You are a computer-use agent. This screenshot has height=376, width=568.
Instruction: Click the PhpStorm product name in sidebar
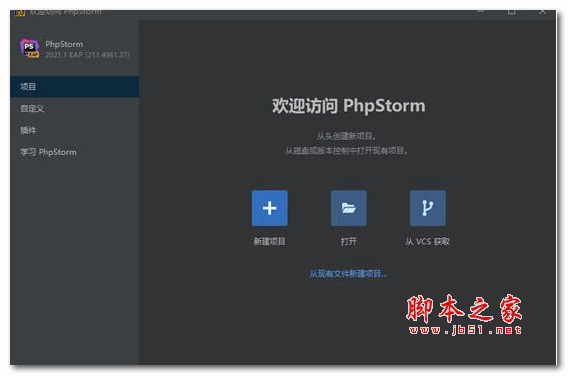tap(64, 44)
